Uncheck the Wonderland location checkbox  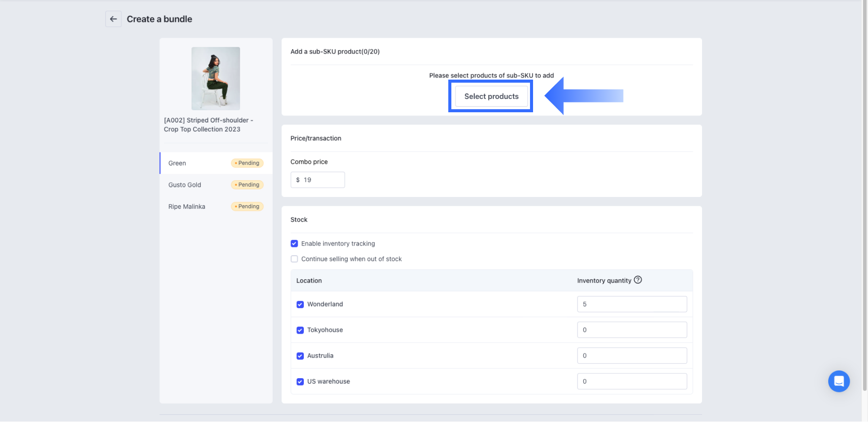click(300, 304)
